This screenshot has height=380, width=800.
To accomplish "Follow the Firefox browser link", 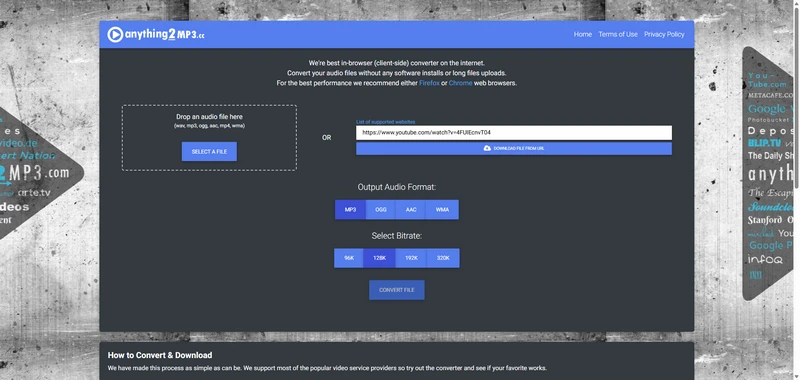I will (429, 83).
